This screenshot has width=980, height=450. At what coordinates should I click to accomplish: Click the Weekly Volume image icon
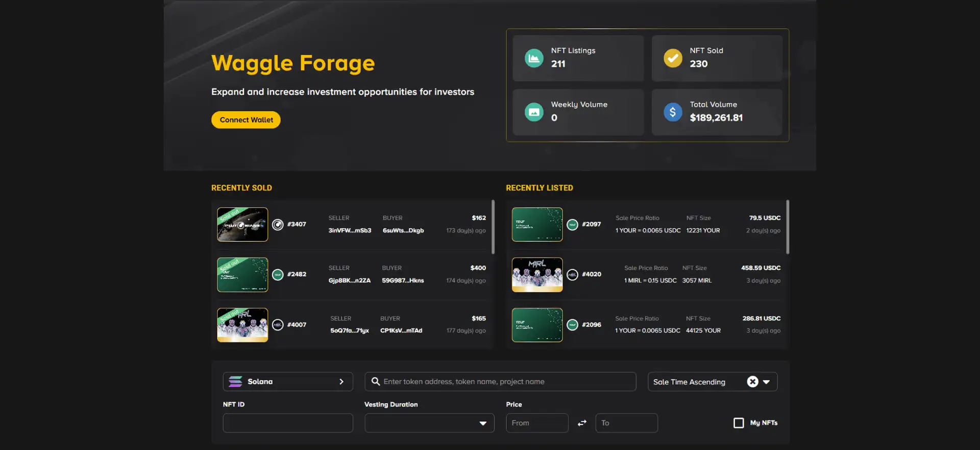click(x=534, y=112)
